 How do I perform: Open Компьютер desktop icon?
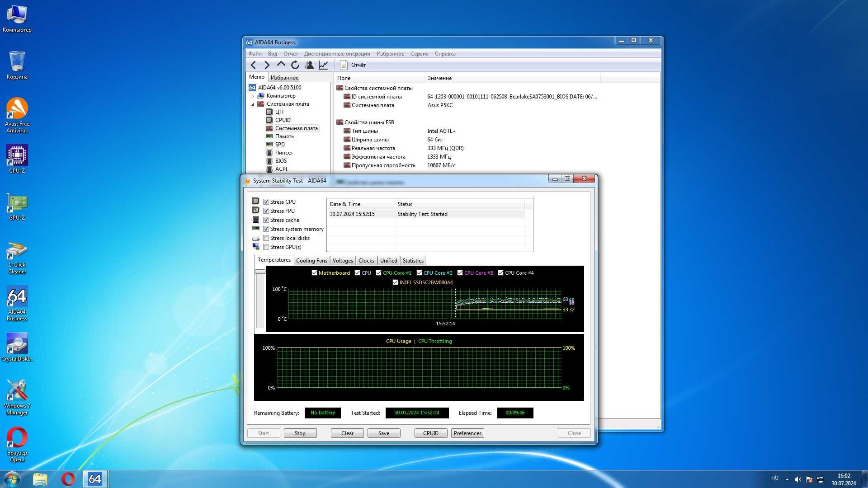pyautogui.click(x=17, y=19)
